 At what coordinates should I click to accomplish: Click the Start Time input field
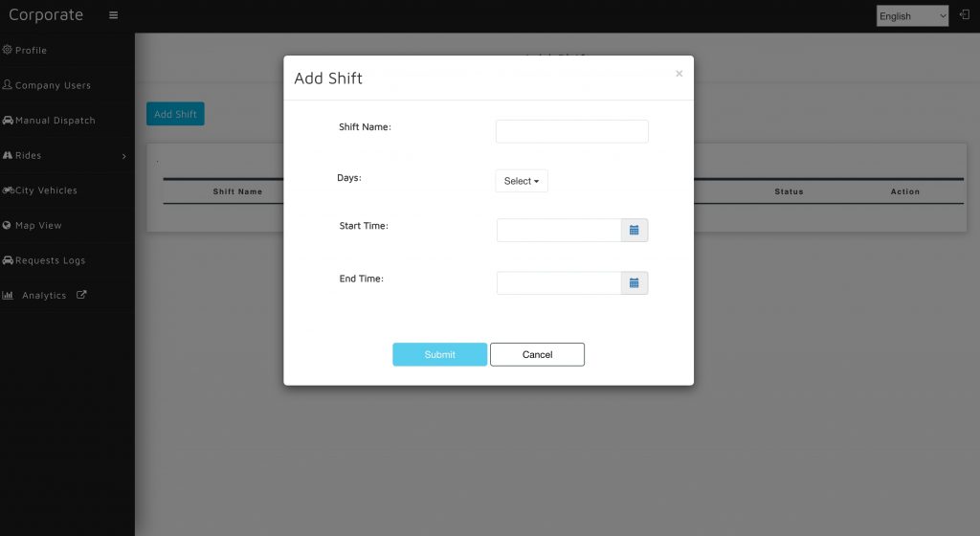(559, 231)
